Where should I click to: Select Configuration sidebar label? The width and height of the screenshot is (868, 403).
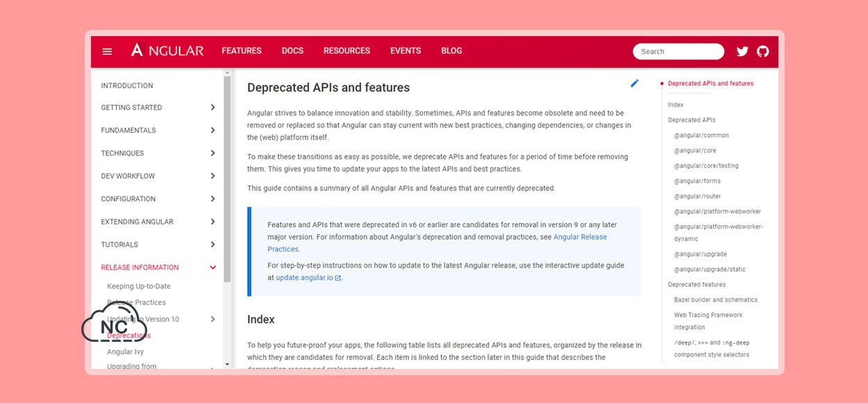coord(128,199)
